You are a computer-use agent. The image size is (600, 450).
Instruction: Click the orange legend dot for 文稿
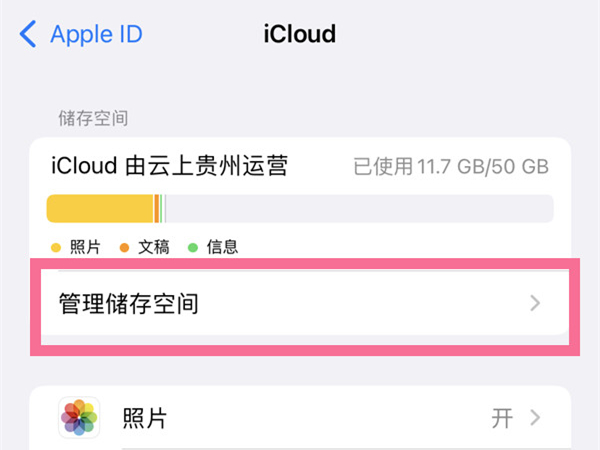pyautogui.click(x=124, y=247)
